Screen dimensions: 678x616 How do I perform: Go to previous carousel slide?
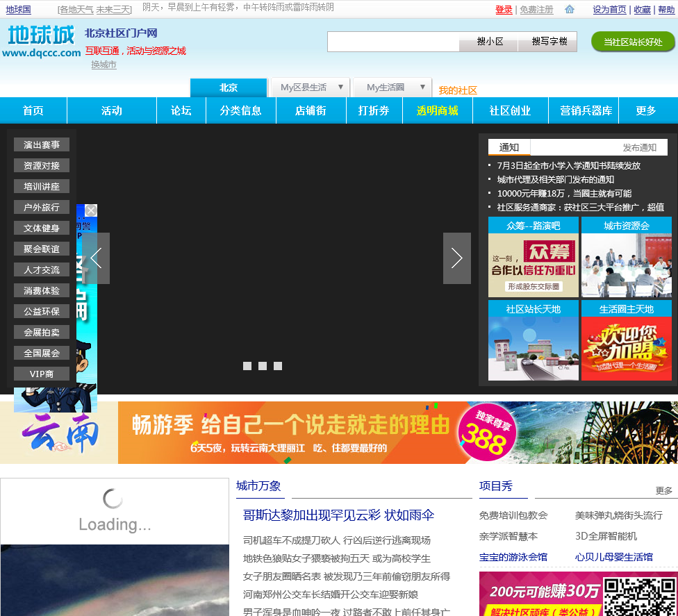96,258
